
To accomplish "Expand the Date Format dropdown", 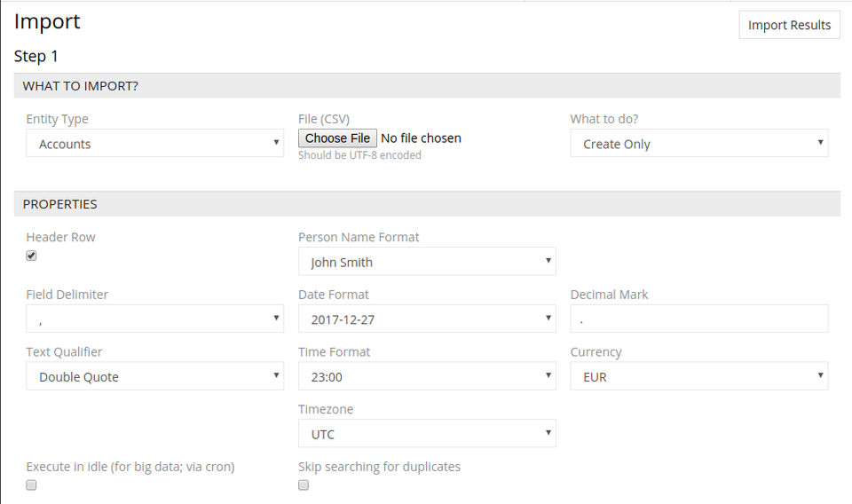I will (x=426, y=319).
